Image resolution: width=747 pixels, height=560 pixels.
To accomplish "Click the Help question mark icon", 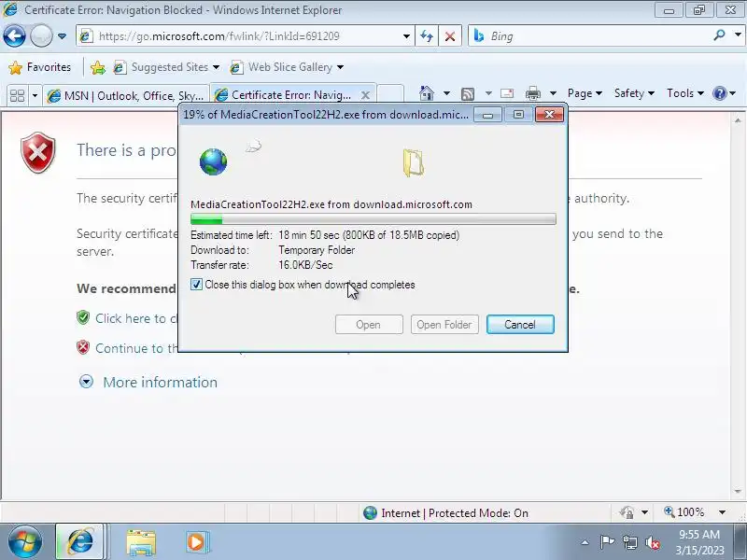I will pos(719,93).
